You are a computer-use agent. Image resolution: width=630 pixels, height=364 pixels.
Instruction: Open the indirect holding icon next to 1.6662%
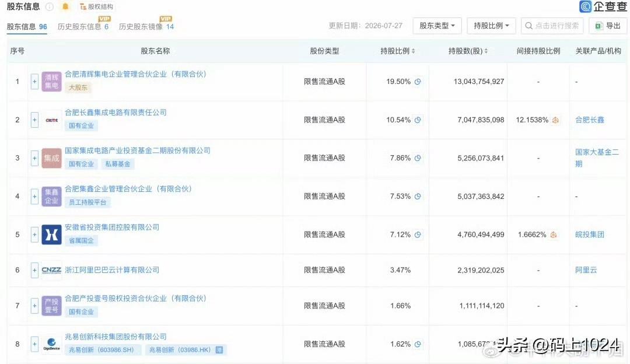[x=553, y=235]
